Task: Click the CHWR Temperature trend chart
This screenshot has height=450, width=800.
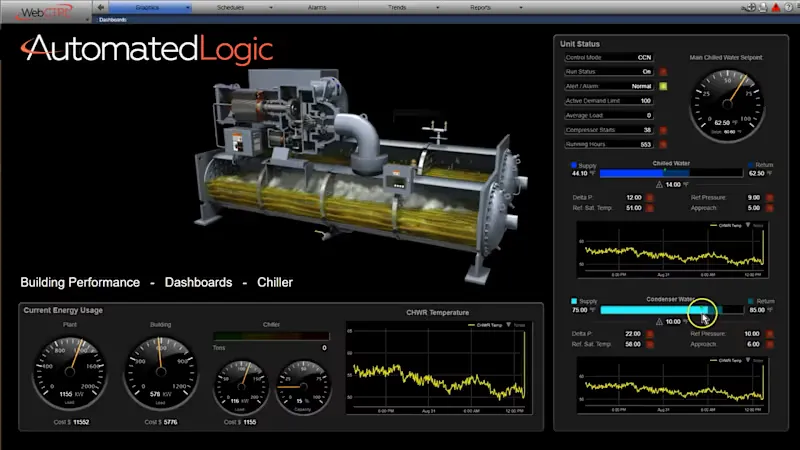Action: coord(439,367)
